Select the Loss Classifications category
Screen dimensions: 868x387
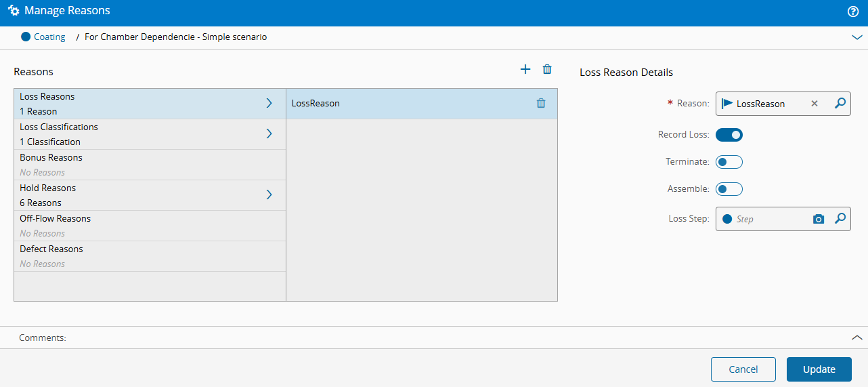tap(150, 134)
